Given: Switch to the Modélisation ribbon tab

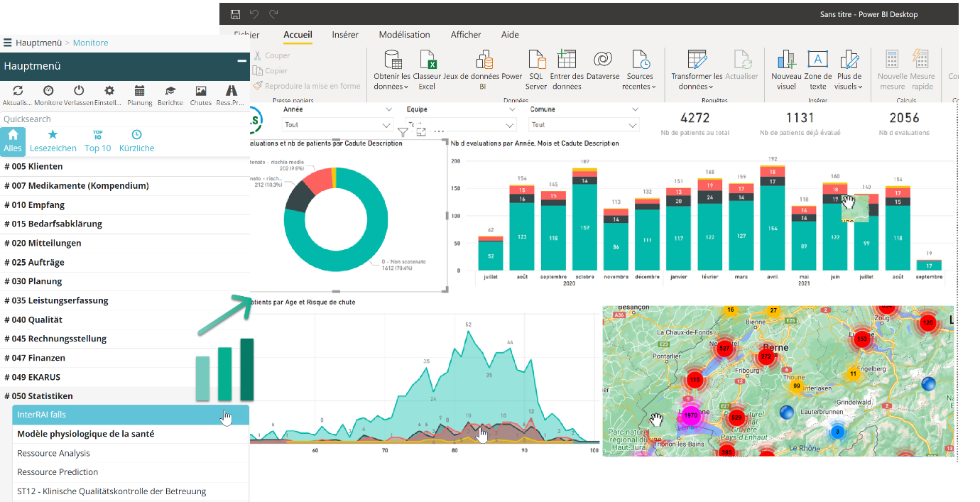Looking at the screenshot, I should click(x=404, y=35).
